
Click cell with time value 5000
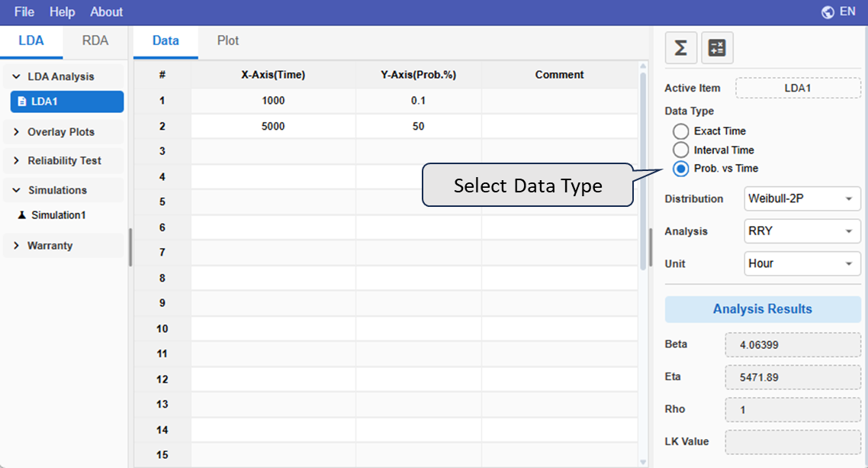click(274, 126)
